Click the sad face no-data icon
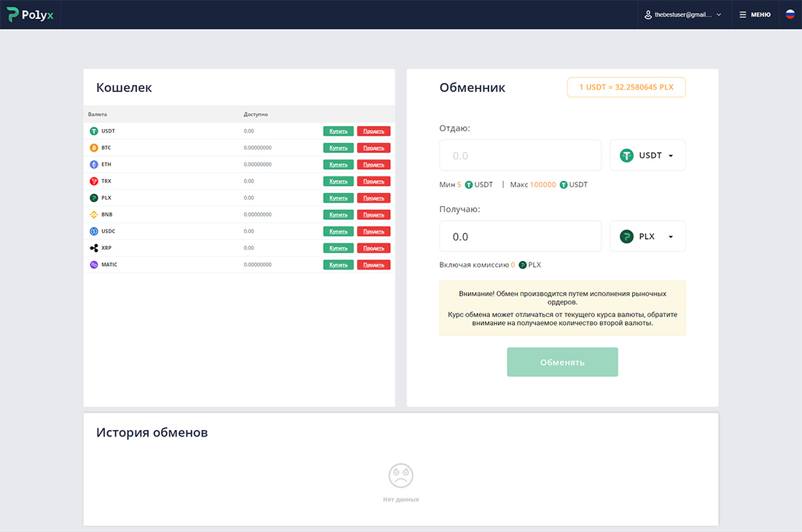This screenshot has height=532, width=802. pyautogui.click(x=401, y=475)
